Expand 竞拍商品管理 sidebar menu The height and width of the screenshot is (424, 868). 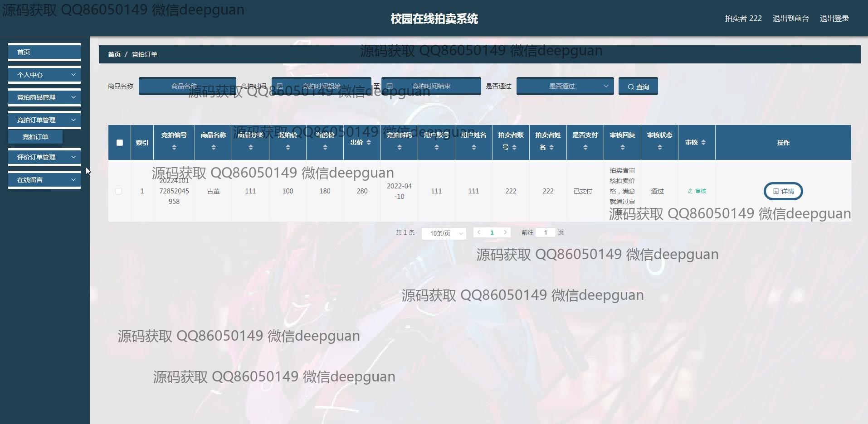pos(44,97)
